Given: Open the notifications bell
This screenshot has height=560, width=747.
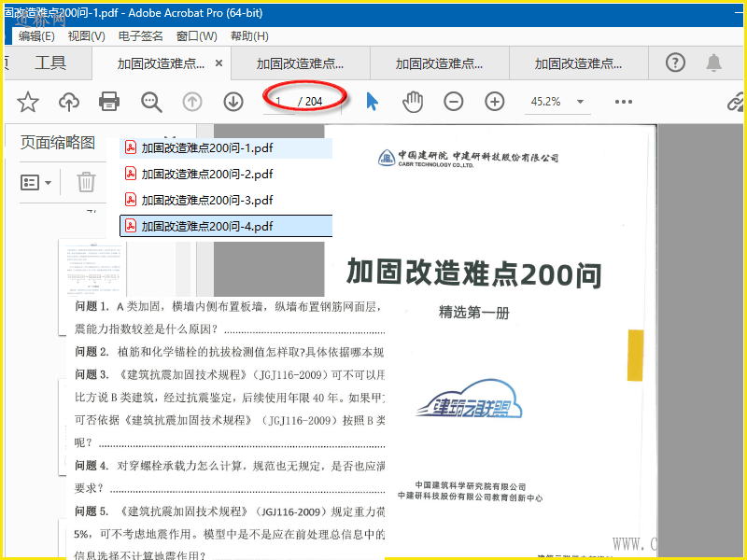Looking at the screenshot, I should (x=713, y=63).
